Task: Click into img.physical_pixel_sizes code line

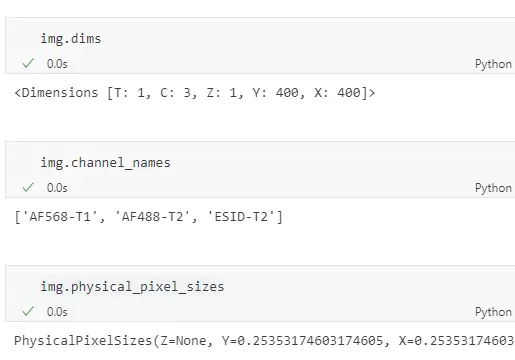Action: [132, 287]
